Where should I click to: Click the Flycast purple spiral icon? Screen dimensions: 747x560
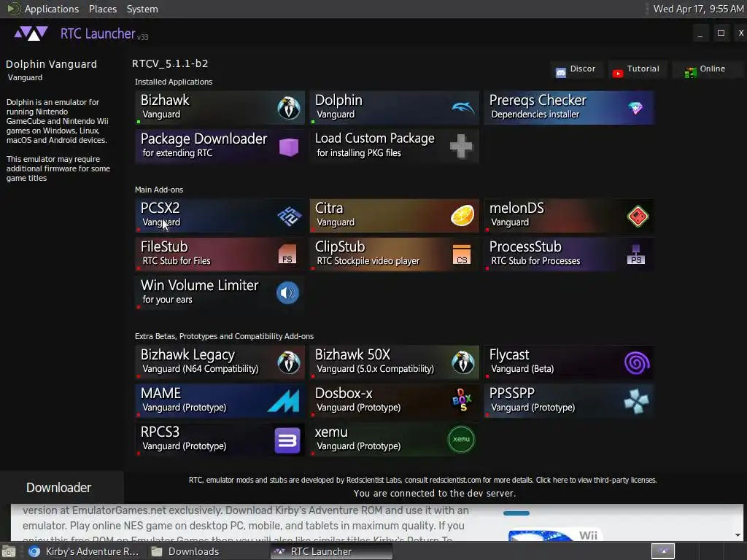click(637, 363)
